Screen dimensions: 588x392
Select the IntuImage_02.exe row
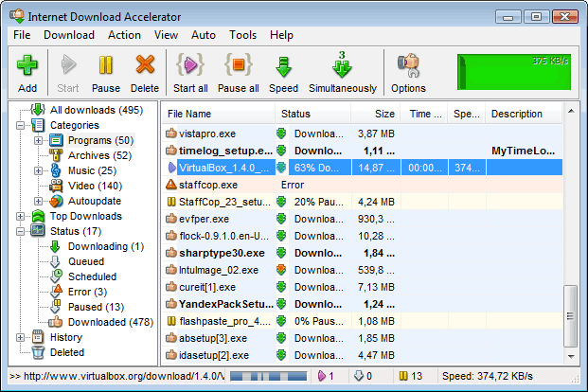click(363, 270)
